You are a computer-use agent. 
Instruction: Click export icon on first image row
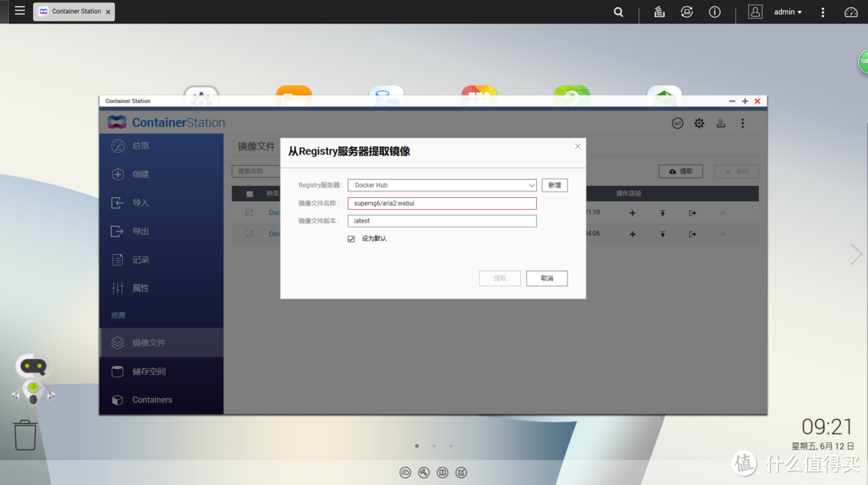click(x=693, y=213)
